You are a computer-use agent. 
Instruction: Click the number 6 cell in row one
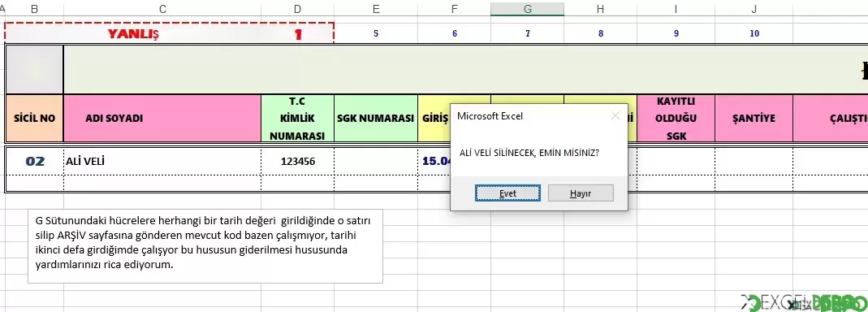pyautogui.click(x=455, y=33)
